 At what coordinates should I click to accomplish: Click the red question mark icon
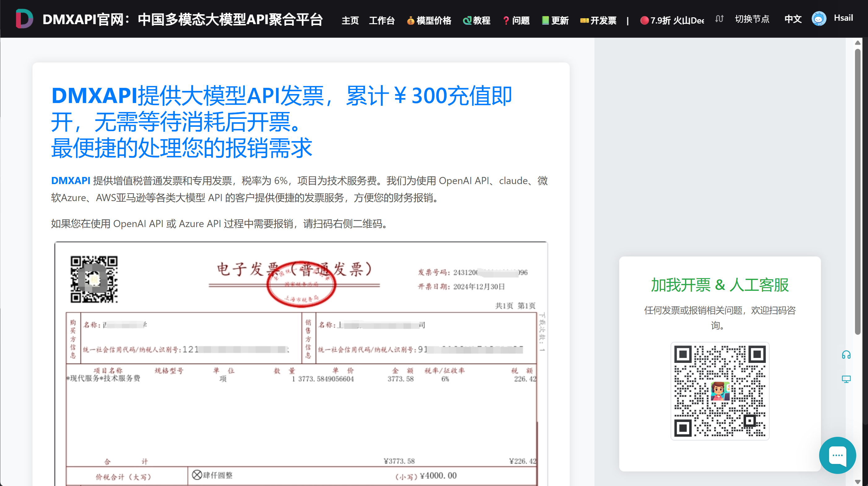click(x=506, y=21)
